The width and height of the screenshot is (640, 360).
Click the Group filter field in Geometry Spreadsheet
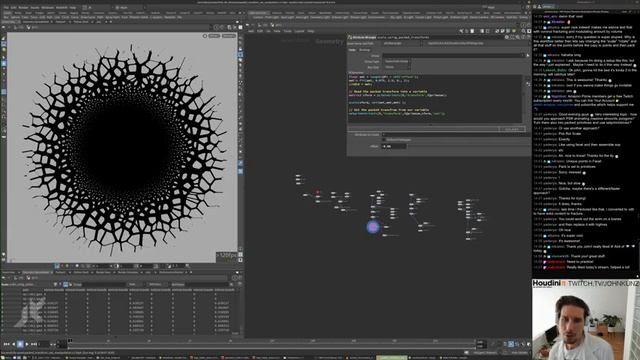[x=104, y=284]
